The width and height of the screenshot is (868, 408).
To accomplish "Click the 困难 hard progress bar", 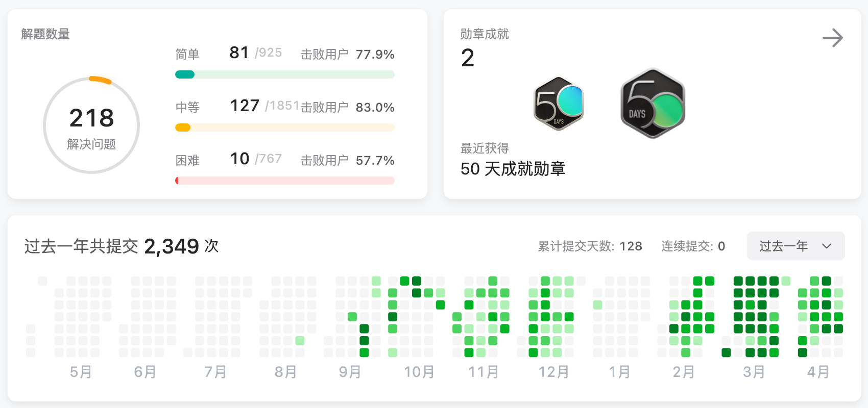I will pos(285,181).
